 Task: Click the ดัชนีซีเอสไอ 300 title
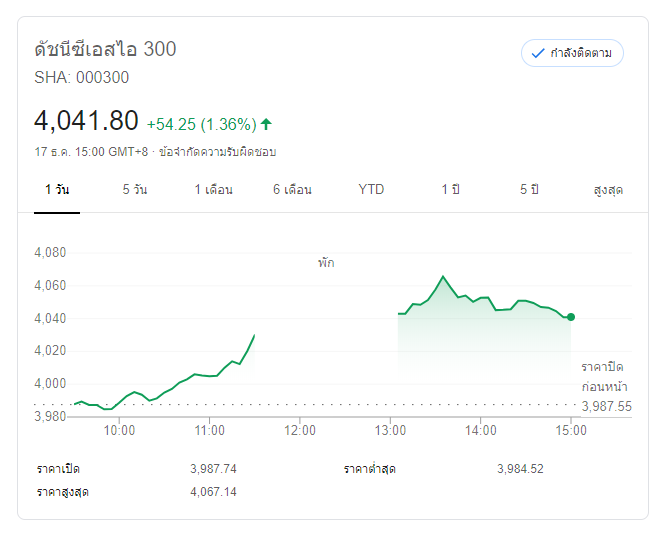105,49
